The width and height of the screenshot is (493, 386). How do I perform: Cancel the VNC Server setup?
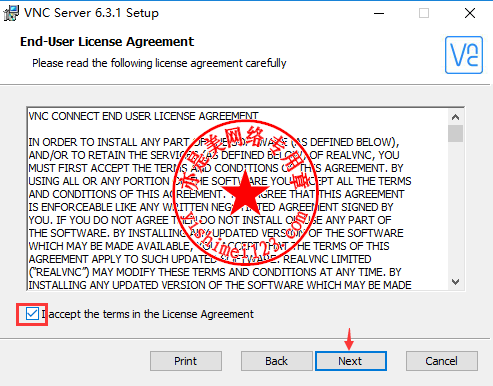click(x=441, y=361)
